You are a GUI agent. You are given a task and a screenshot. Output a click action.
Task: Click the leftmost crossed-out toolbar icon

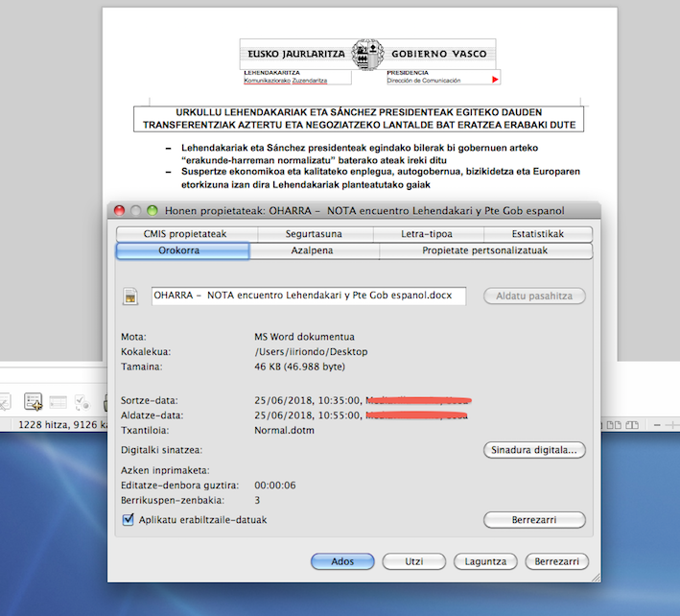[x=5, y=401]
